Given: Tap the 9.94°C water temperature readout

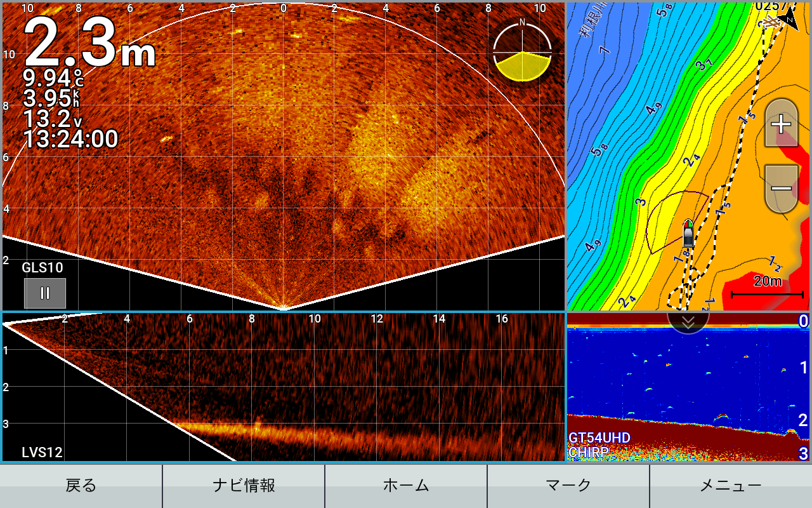Looking at the screenshot, I should [x=53, y=78].
